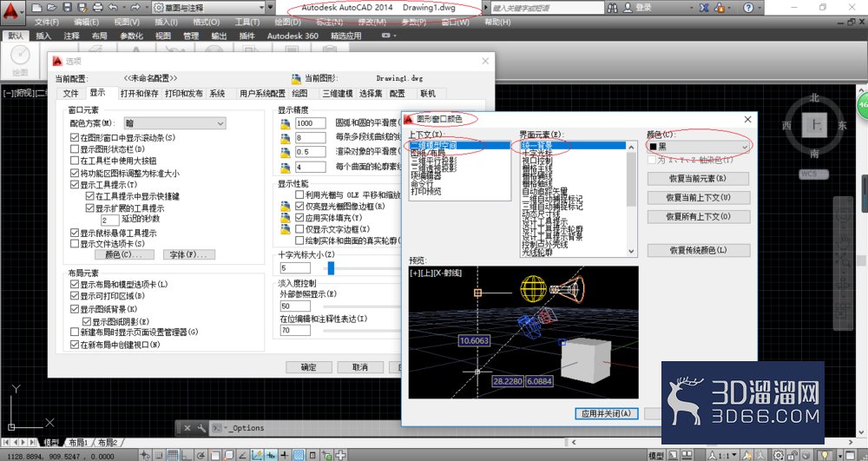Open the 文件(F) menu

point(47,22)
